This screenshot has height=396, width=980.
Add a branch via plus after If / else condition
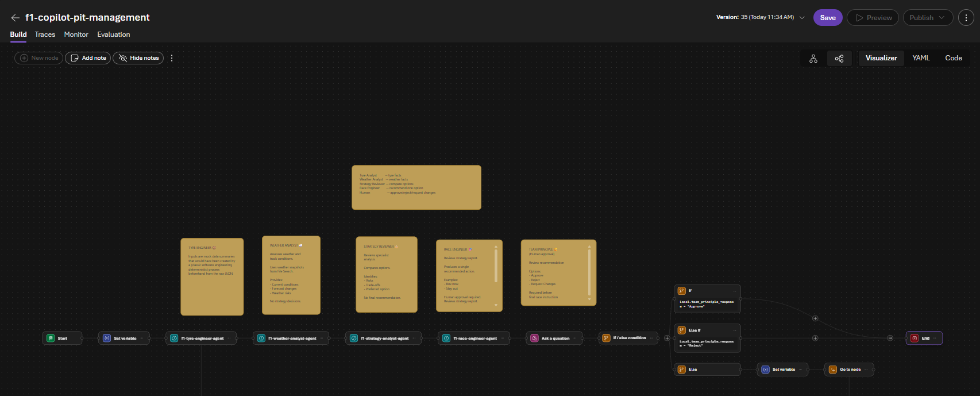tap(667, 338)
